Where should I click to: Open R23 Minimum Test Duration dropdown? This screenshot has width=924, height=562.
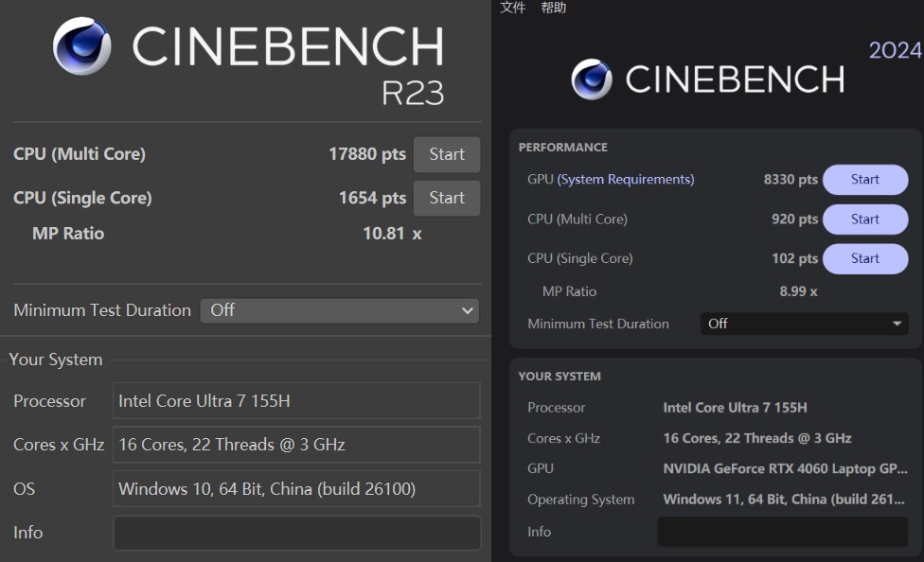click(x=340, y=310)
